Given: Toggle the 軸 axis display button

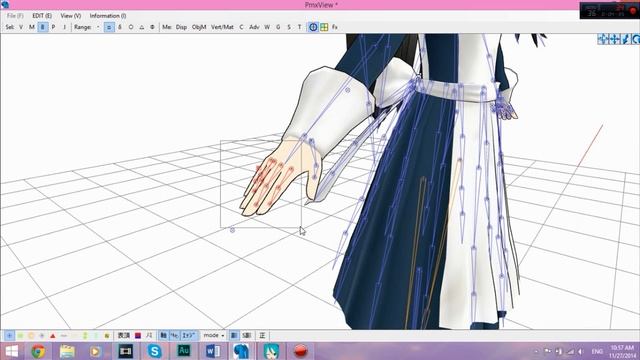Looking at the screenshot, I should click(163, 336).
